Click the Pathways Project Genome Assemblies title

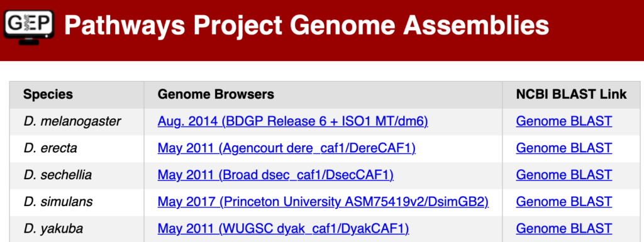click(x=306, y=26)
